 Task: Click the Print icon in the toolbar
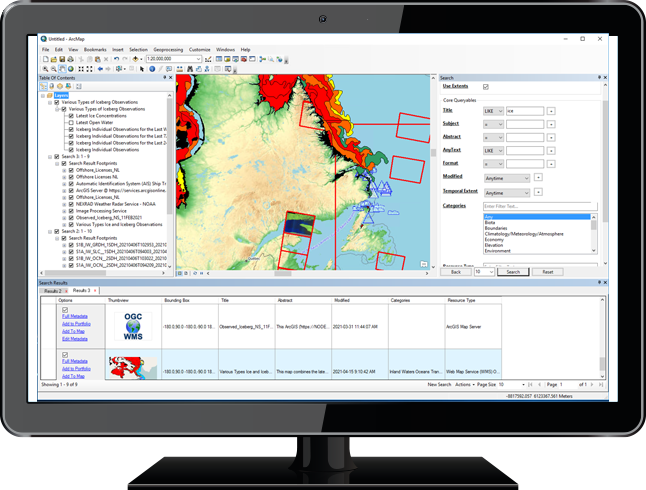[70, 59]
